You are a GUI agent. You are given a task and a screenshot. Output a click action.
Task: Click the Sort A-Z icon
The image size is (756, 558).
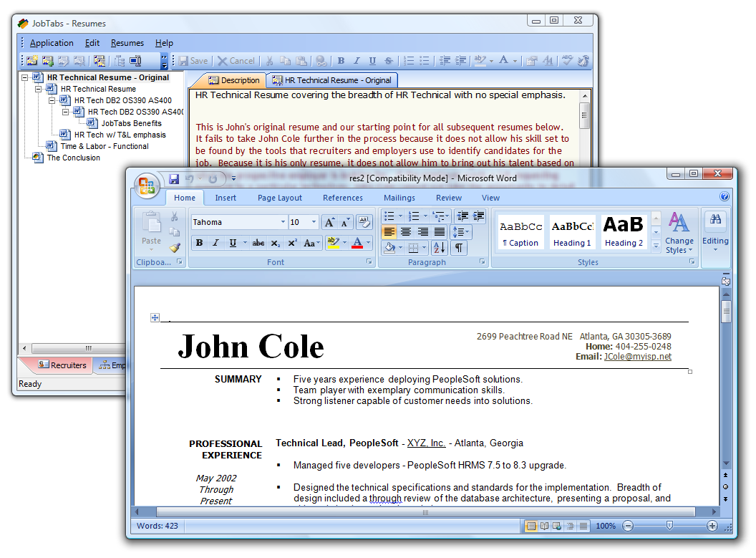tap(440, 248)
